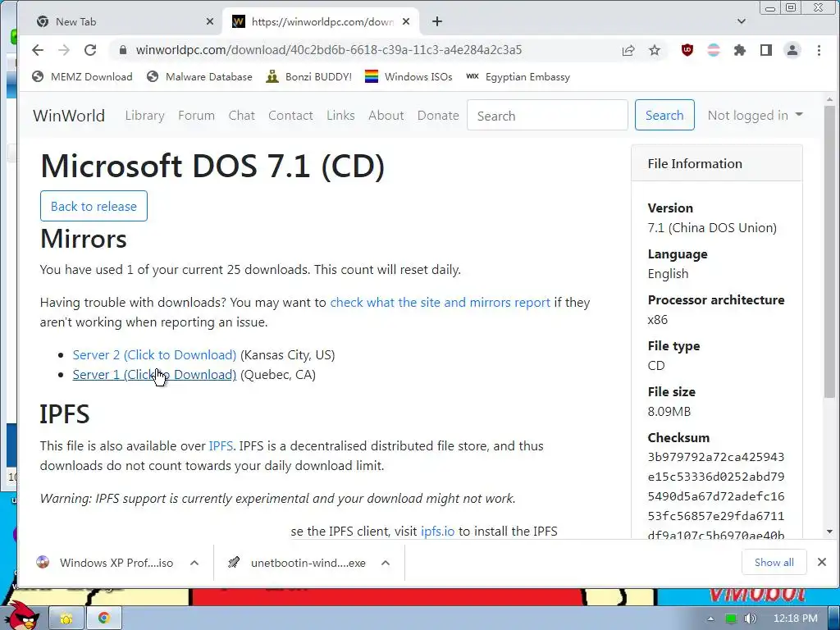Visit the ipfs.io link

point(437,532)
